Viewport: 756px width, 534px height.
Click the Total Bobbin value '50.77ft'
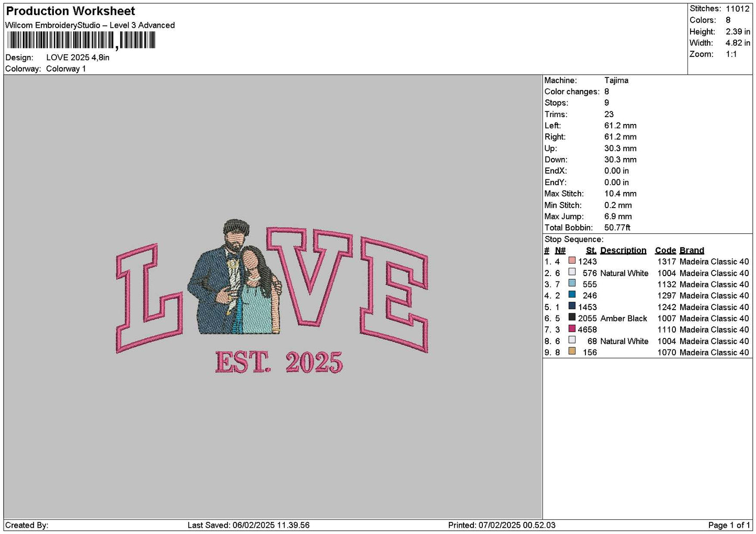pos(617,228)
